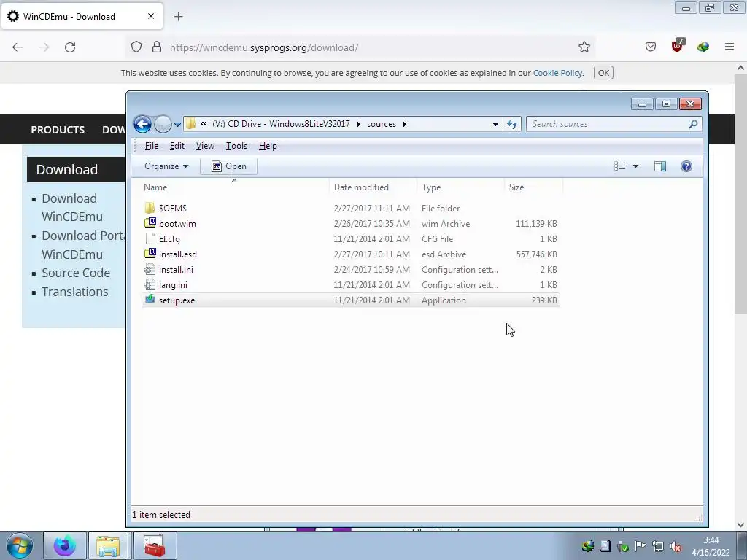747x560 pixels.
Task: Click the Firefox reload button
Action: pyautogui.click(x=70, y=47)
